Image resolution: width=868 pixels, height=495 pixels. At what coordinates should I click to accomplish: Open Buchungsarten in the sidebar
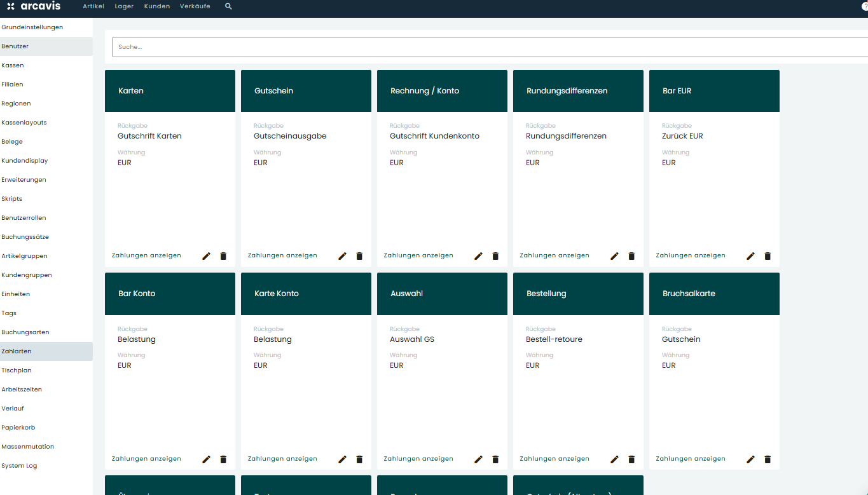point(46,332)
